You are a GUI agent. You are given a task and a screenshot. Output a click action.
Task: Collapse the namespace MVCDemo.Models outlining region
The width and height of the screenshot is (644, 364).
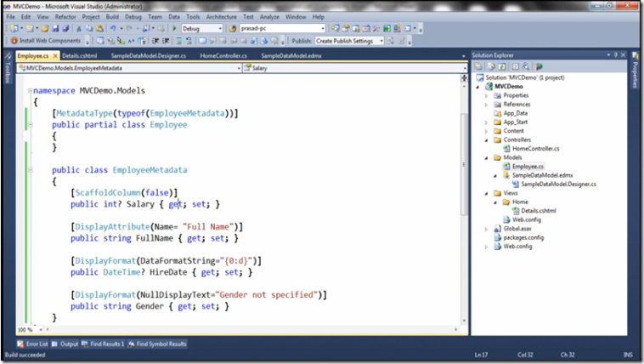(30, 90)
